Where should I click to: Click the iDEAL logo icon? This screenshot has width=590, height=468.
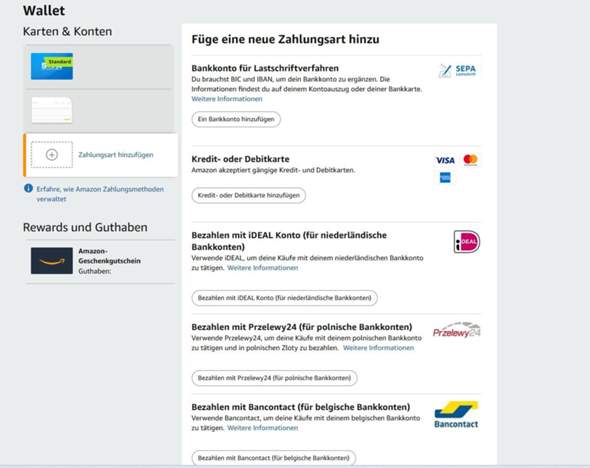467,242
